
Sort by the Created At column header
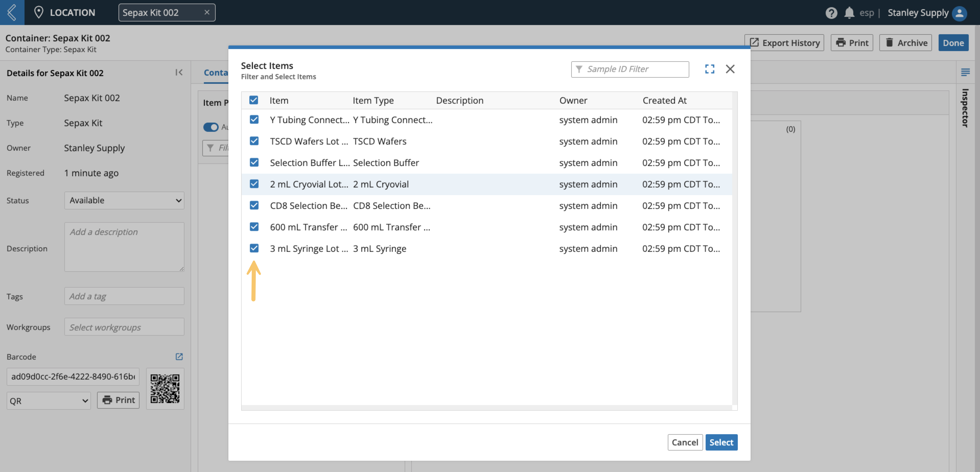664,100
